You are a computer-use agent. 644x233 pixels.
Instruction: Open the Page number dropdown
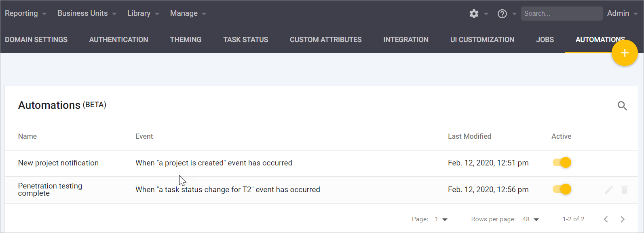pyautogui.click(x=441, y=219)
